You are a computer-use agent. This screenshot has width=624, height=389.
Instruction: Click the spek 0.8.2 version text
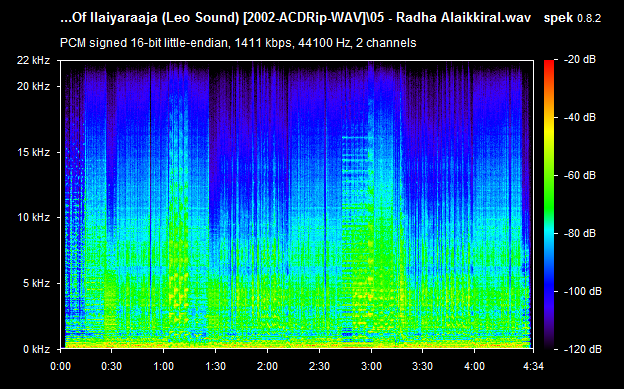[572, 18]
